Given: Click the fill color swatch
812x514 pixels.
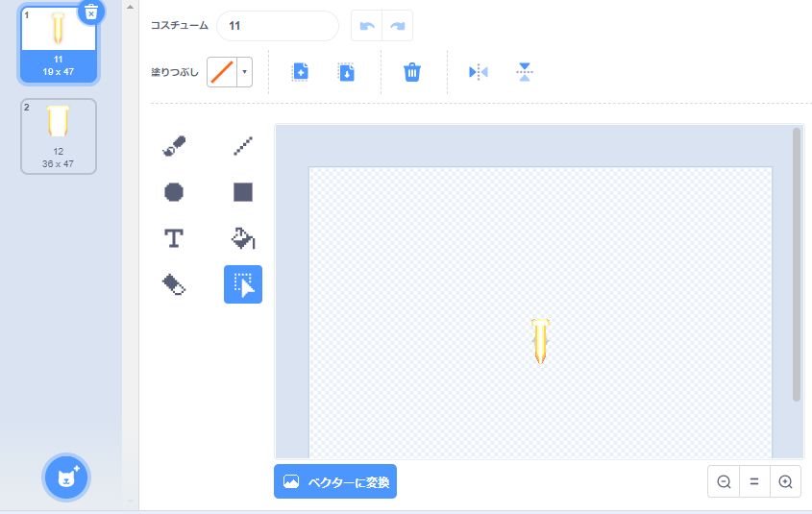Looking at the screenshot, I should [222, 72].
